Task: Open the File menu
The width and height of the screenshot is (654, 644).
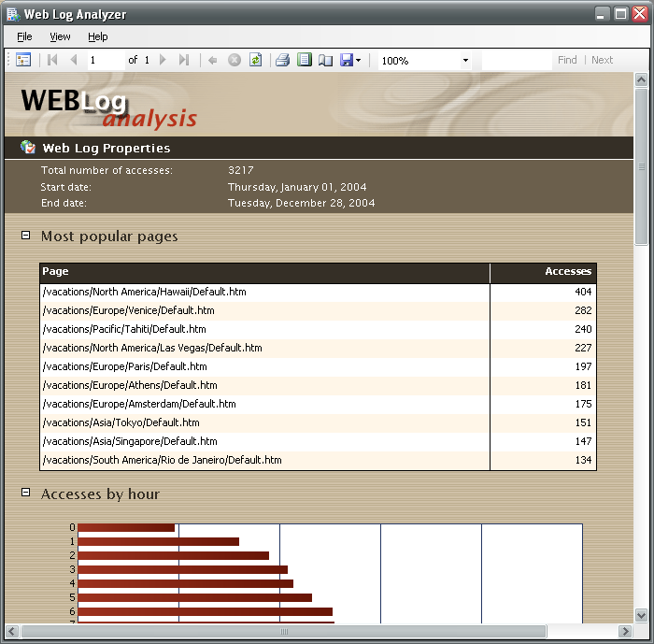Action: [24, 36]
